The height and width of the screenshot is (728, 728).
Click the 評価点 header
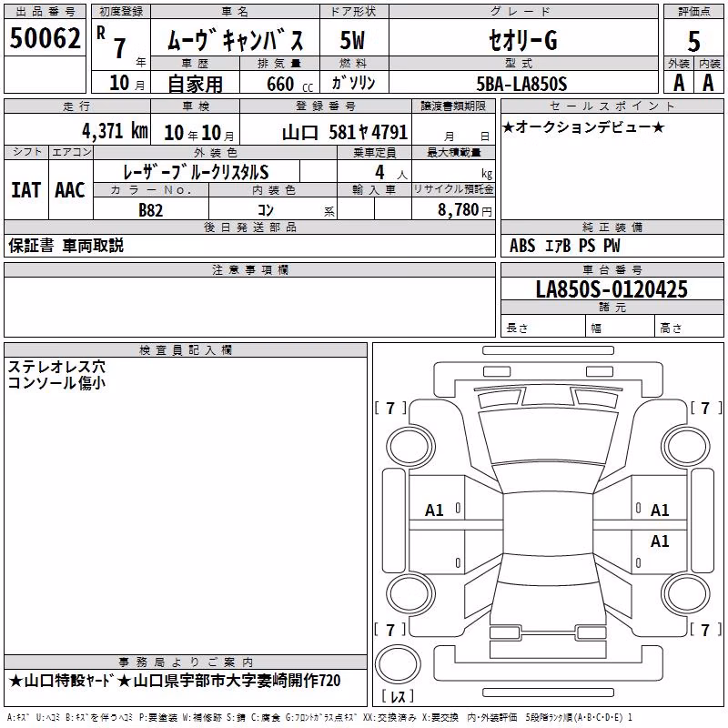tap(693, 12)
